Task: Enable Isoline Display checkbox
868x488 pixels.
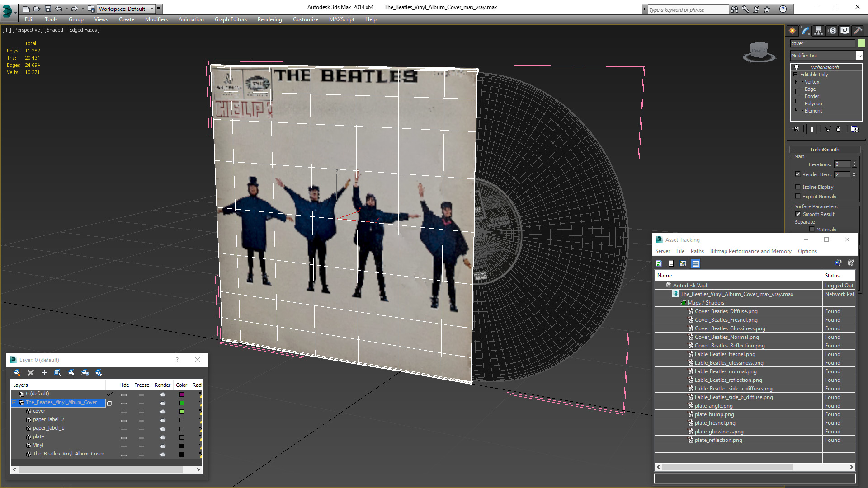Action: [798, 187]
